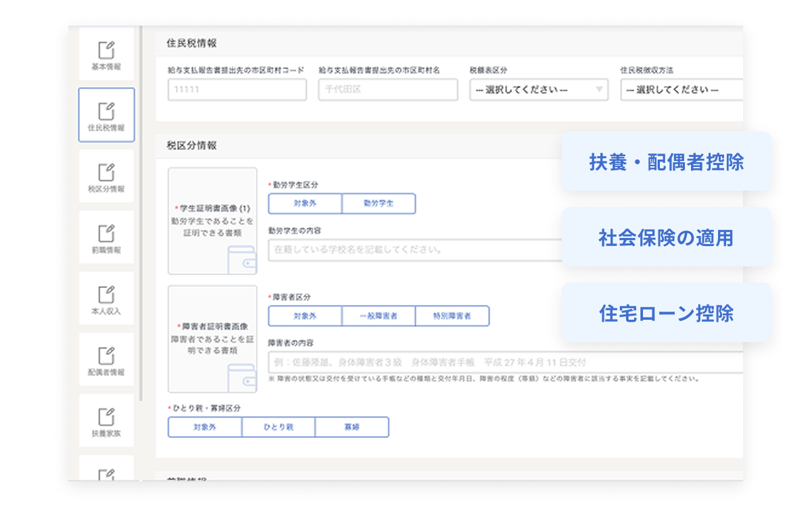Viewport: 812px width, 507px height.
Task: Click the 本人収入 sidebar icon
Action: 106,299
